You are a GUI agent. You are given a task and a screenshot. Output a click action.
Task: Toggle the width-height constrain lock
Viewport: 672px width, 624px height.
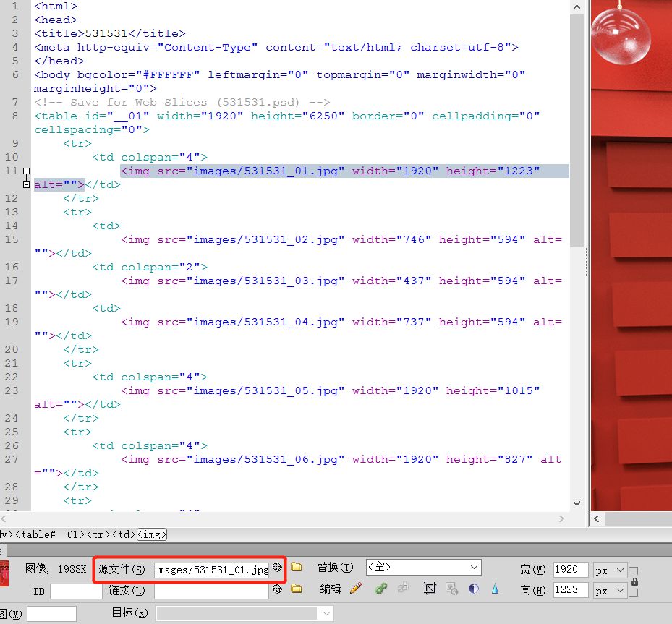(634, 581)
